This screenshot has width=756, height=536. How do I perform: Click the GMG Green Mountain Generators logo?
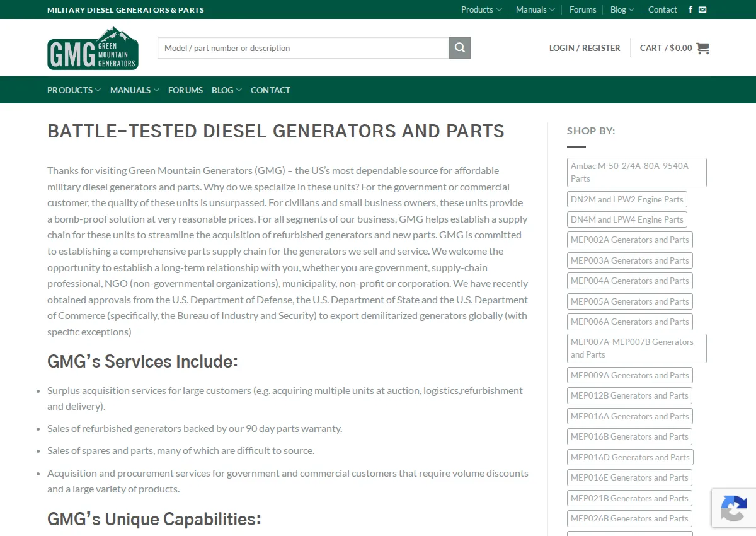point(93,48)
